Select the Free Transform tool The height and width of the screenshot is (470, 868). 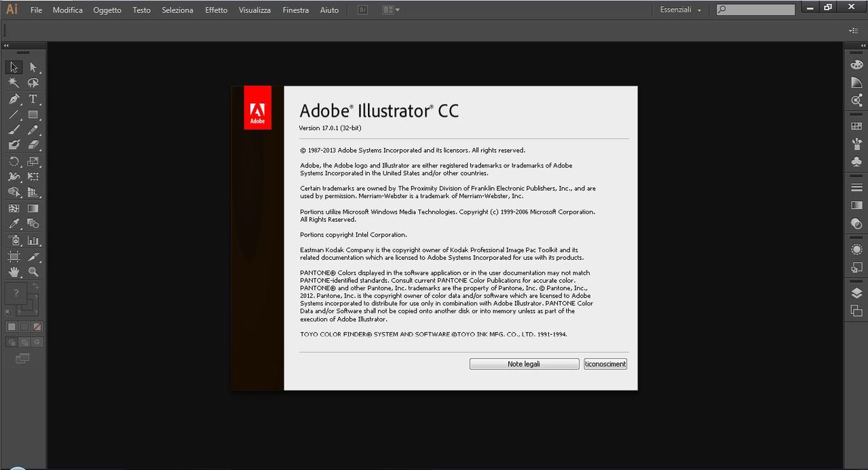coord(33,177)
